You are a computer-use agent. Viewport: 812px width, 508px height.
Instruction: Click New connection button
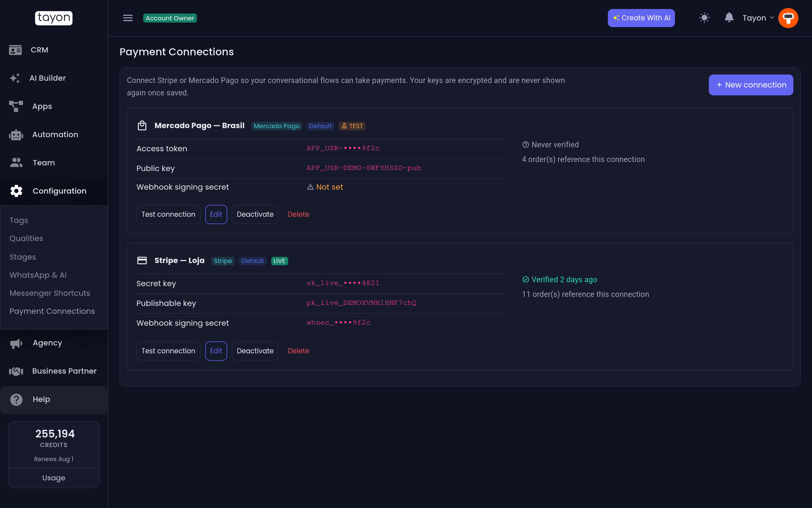click(x=751, y=85)
